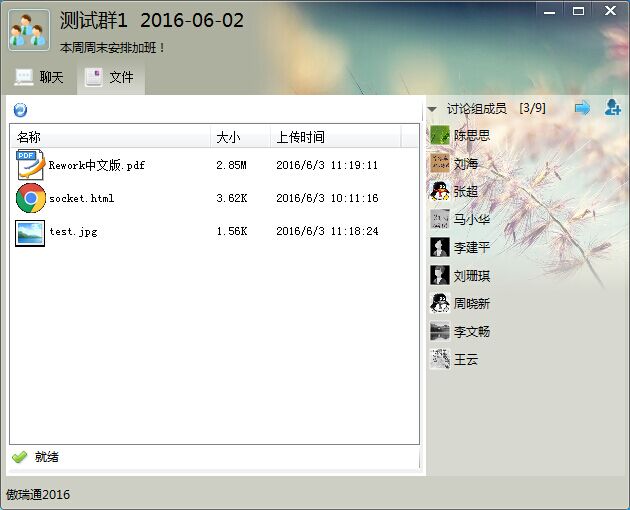Viewport: 630px width, 510px height.
Task: Click size value 3.62K
Action: tap(232, 198)
